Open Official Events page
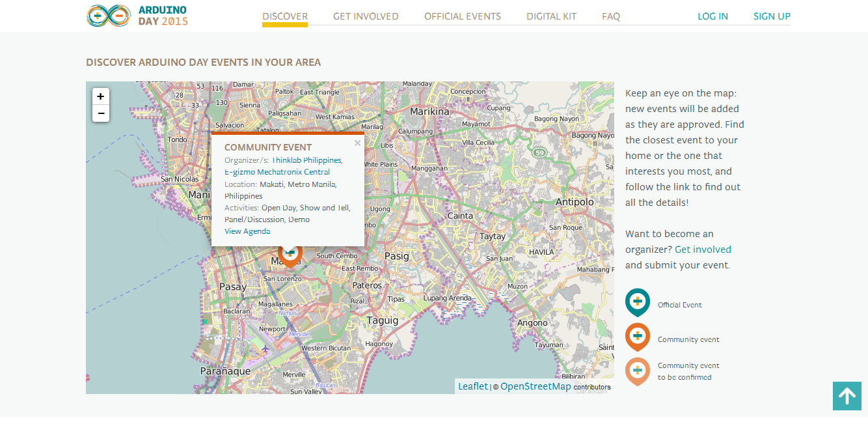868x426 pixels. [463, 16]
